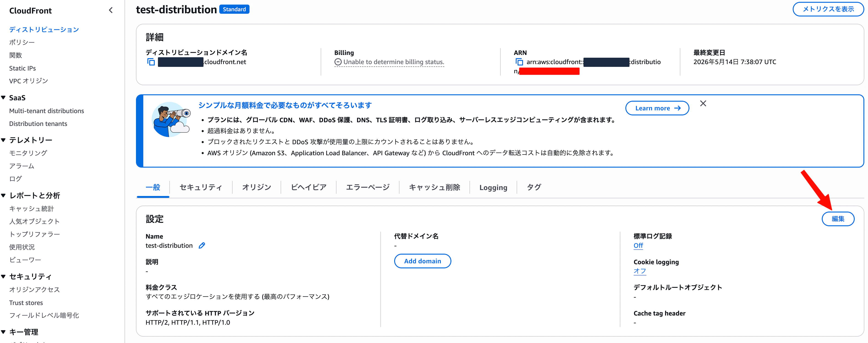The width and height of the screenshot is (868, 343).
Task: Open the タグ tab
Action: coord(534,187)
